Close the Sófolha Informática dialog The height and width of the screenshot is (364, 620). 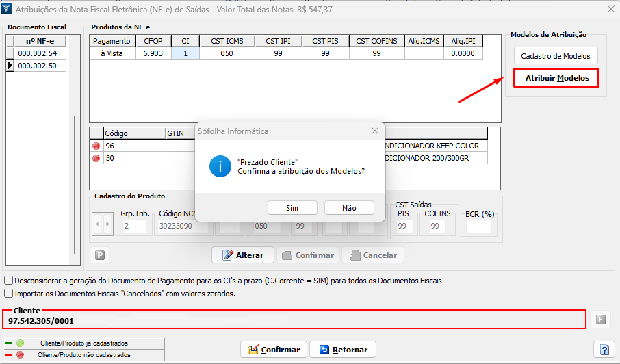tap(374, 131)
